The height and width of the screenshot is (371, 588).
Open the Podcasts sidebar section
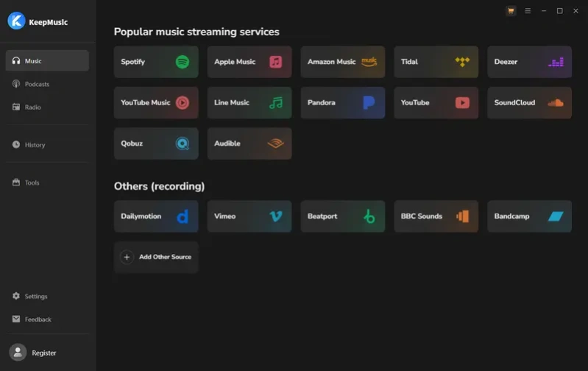tap(47, 84)
